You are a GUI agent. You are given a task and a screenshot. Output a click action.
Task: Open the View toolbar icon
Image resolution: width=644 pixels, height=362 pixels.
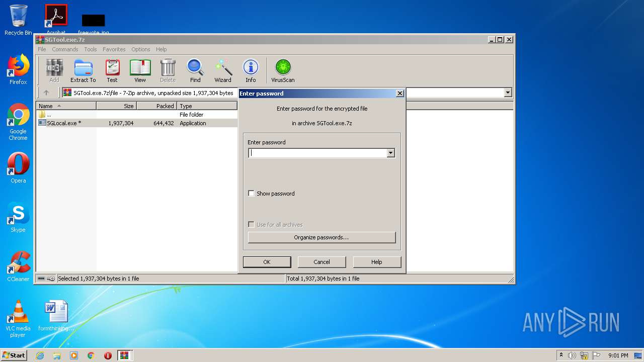pyautogui.click(x=140, y=71)
